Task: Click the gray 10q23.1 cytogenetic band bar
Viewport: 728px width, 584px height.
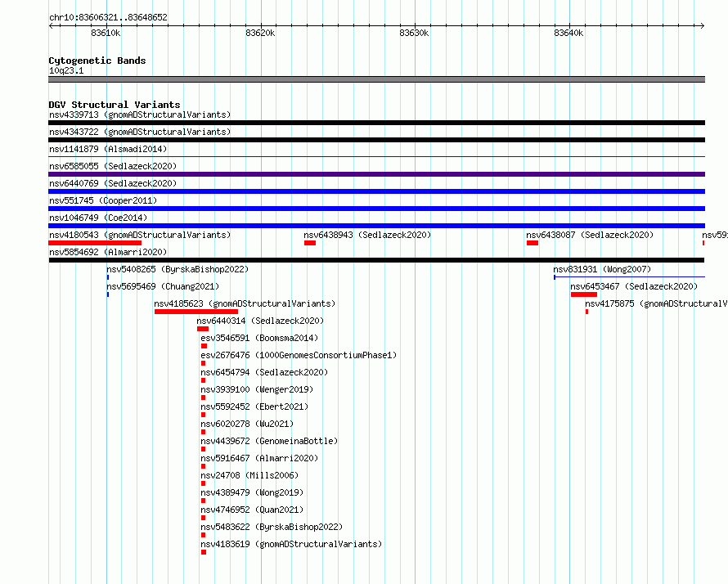Action: 376,79
